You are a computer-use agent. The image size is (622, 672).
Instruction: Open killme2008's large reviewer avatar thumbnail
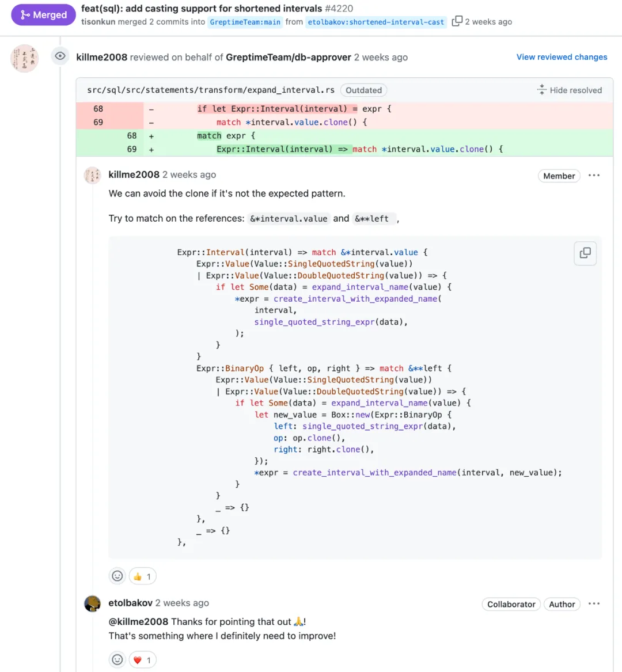pos(25,58)
